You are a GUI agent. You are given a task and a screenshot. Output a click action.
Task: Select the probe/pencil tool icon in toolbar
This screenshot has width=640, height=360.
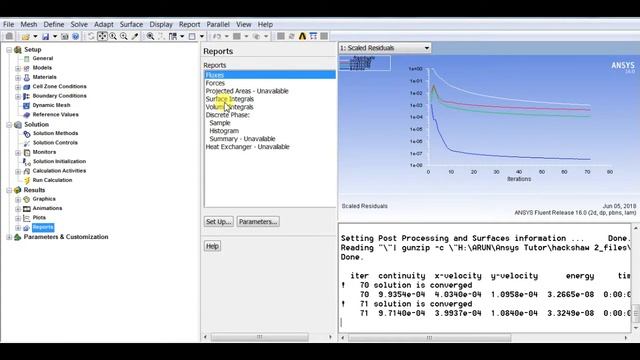click(x=135, y=37)
